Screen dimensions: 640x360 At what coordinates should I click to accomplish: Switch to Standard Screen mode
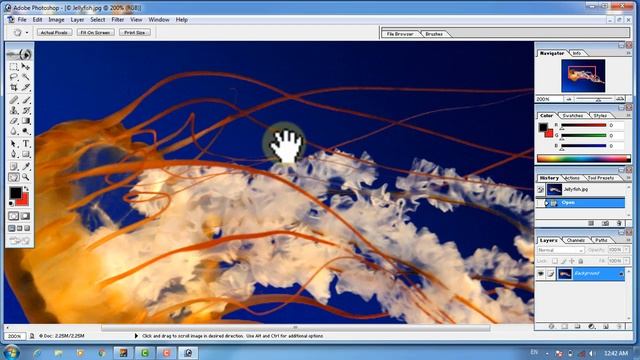(x=11, y=228)
